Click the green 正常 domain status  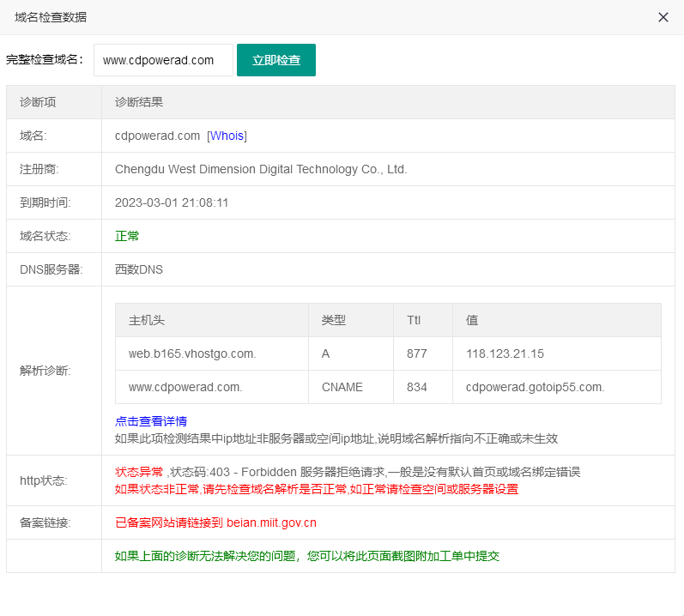127,236
